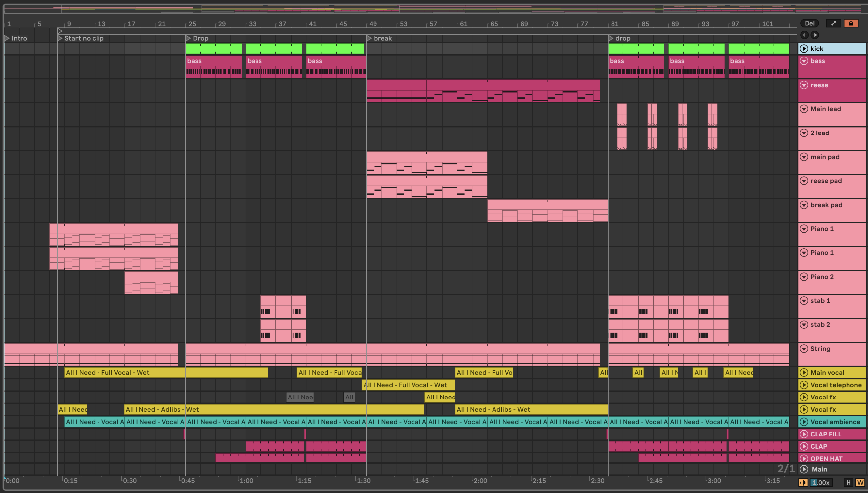Jump to the break locator
868x493 pixels.
coord(369,38)
